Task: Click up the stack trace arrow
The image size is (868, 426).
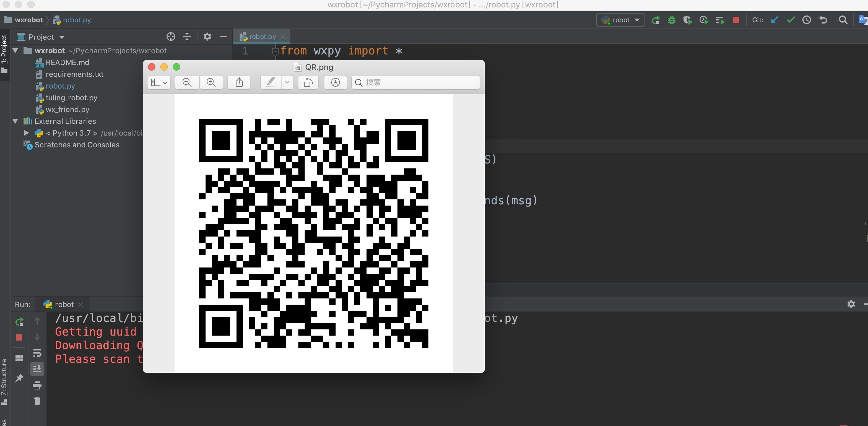Action: pyautogui.click(x=37, y=321)
